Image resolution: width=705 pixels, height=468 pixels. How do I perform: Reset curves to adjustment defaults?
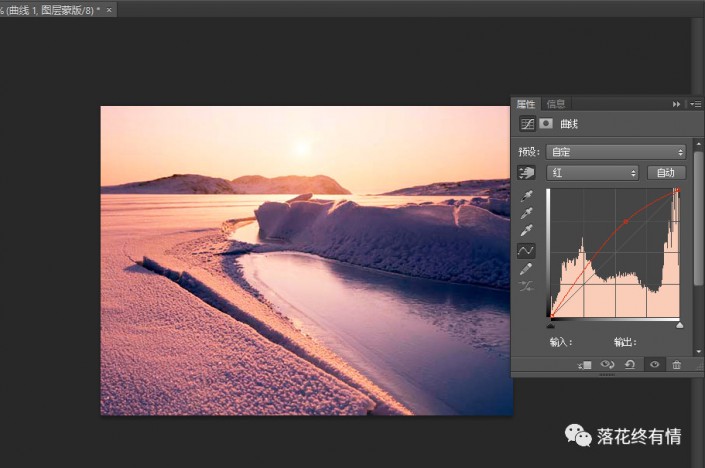[x=630, y=365]
